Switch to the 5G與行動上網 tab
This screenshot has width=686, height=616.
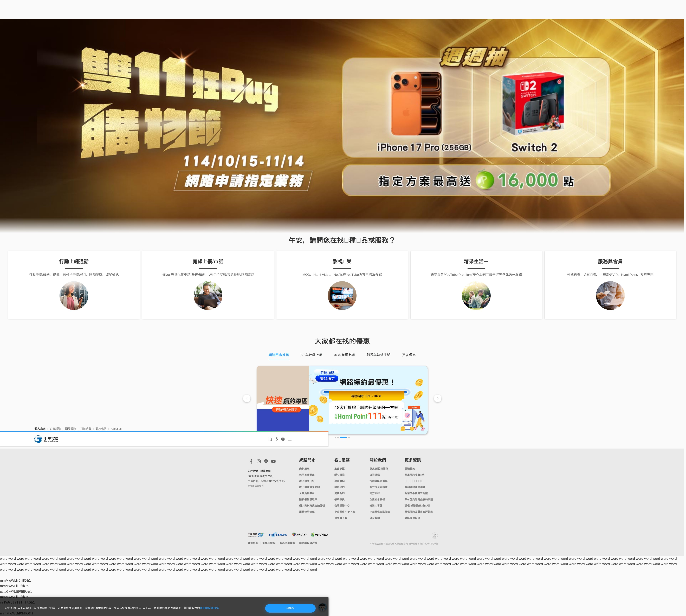coord(311,355)
